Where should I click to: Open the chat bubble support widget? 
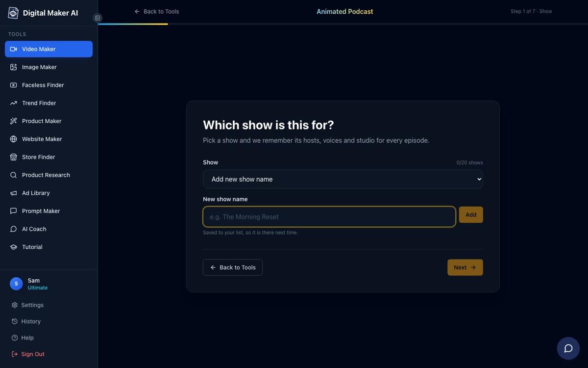point(568,348)
